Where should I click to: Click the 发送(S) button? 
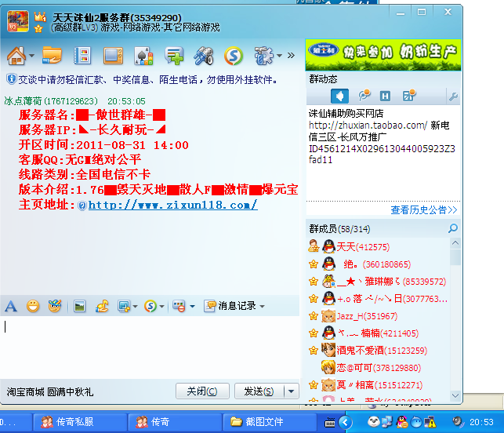tap(259, 391)
